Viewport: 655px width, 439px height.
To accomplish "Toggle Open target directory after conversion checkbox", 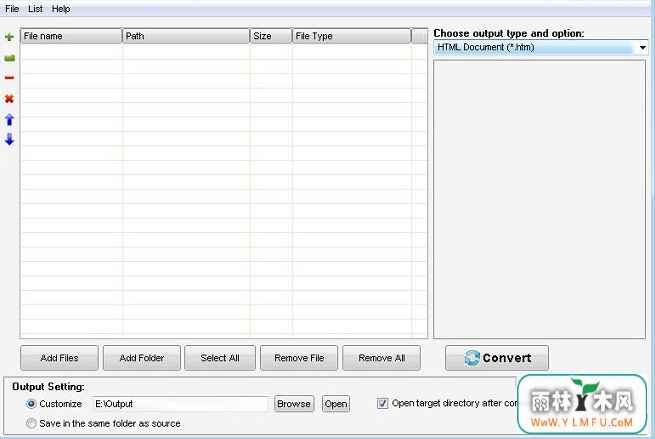I will pyautogui.click(x=382, y=403).
